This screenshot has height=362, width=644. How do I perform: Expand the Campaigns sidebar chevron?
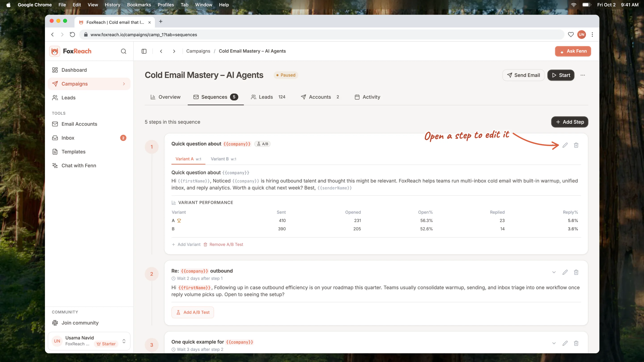click(124, 84)
